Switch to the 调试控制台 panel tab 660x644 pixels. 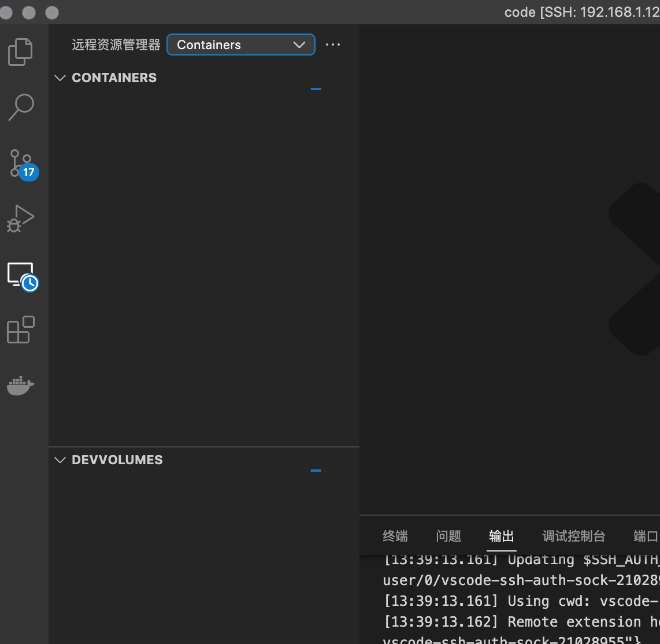[x=574, y=536]
